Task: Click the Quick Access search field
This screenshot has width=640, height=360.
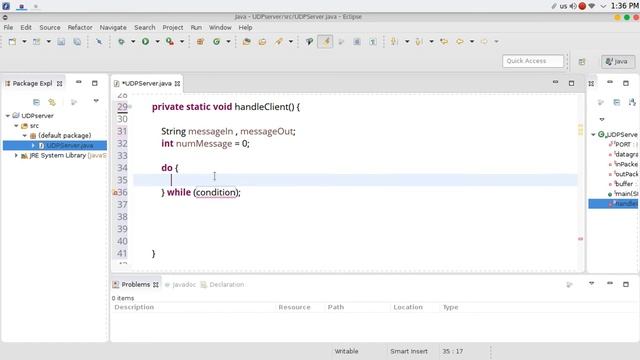Action: point(533,61)
